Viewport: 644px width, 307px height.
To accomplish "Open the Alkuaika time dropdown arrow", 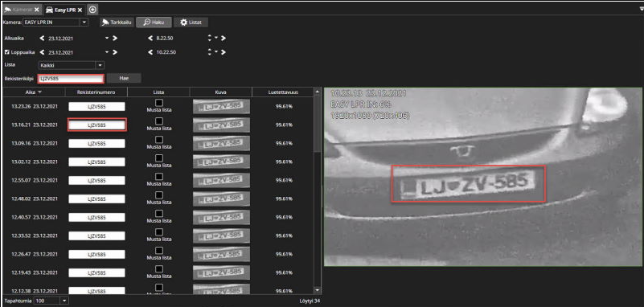I will [x=215, y=38].
